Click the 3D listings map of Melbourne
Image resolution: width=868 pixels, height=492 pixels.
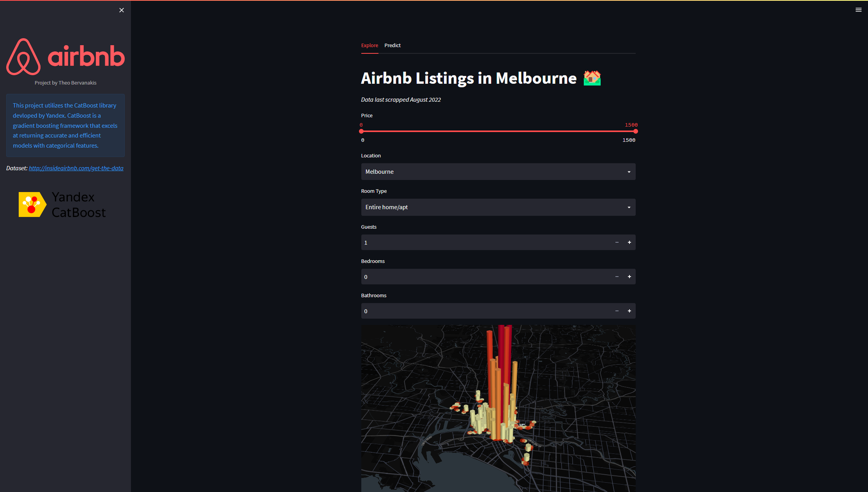pos(498,408)
